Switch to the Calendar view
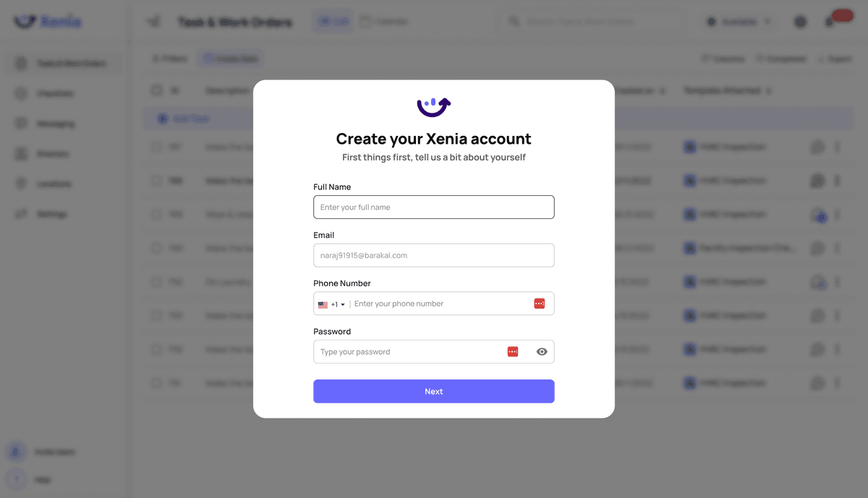Image resolution: width=868 pixels, height=498 pixels. [x=383, y=20]
